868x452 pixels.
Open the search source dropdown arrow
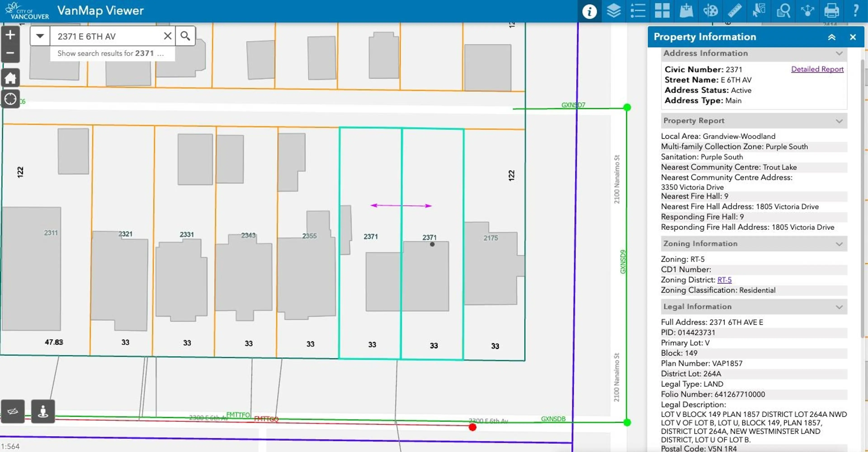click(40, 36)
